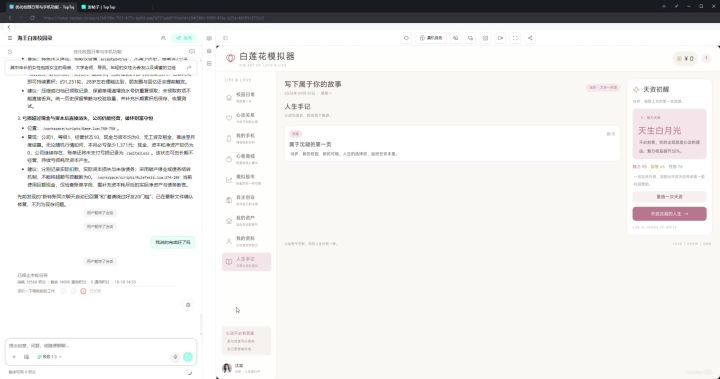
Task: Click the 属于沈璃的第一页 diary entry
Action: (x=452, y=144)
